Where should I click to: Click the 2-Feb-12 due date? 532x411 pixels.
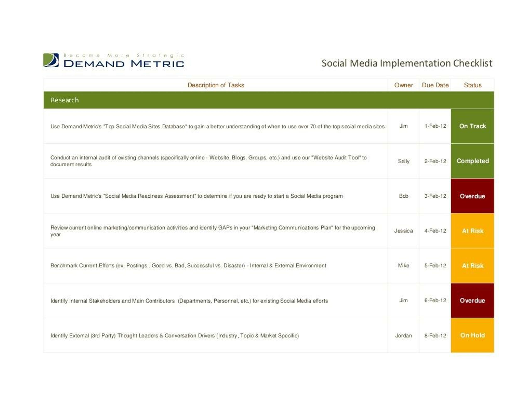coord(435,161)
